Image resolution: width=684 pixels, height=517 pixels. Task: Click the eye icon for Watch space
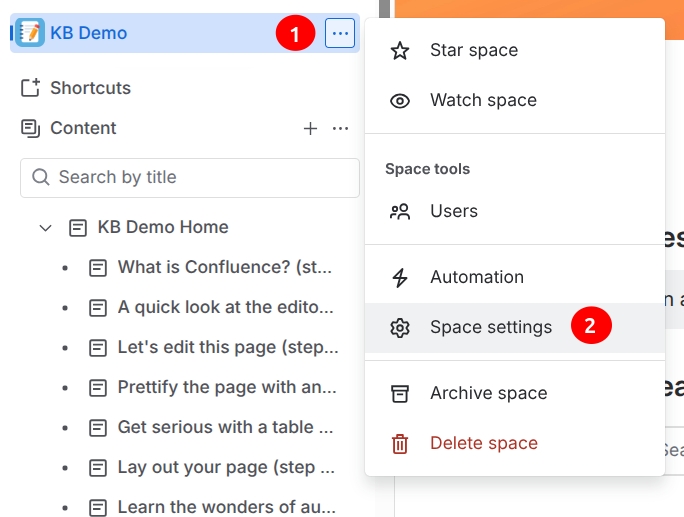(400, 101)
